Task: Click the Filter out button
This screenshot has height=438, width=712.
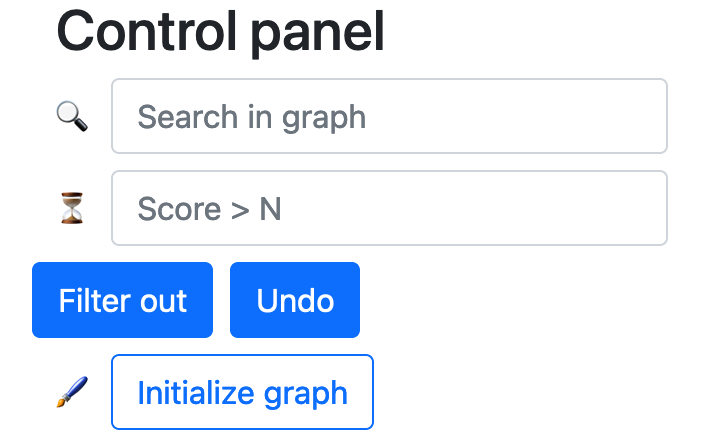Action: pyautogui.click(x=123, y=300)
